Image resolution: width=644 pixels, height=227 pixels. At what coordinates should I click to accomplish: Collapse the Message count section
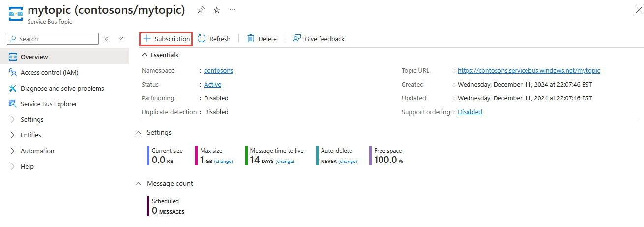tap(138, 184)
